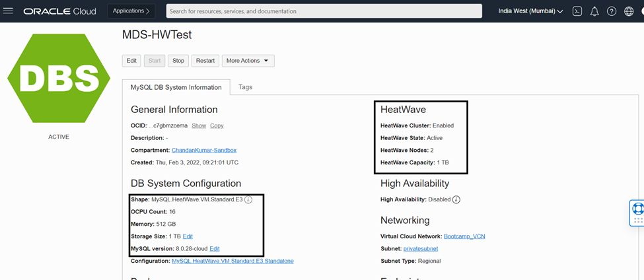Screen dimensions: 644x280
Task: Expand the More Actions dropdown
Action: pos(248,61)
